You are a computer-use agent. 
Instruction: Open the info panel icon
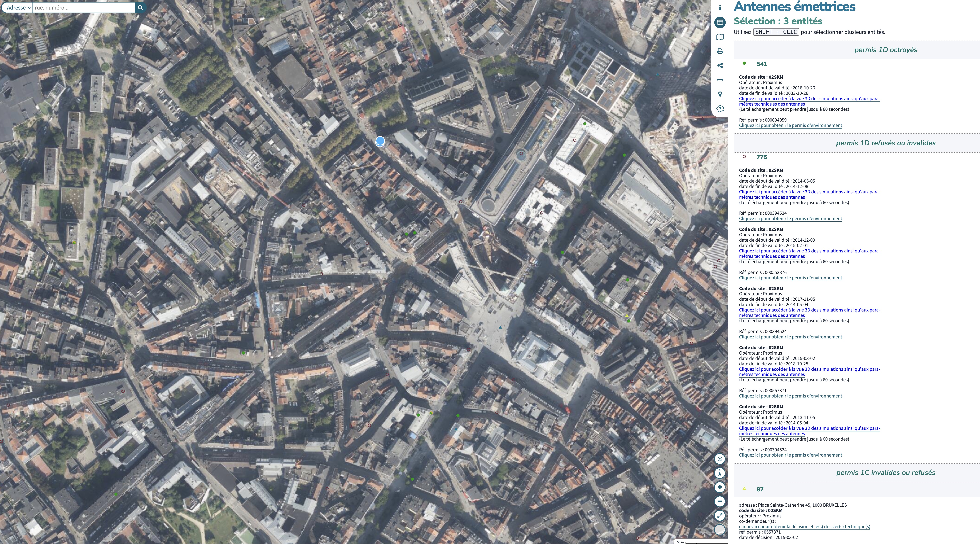[720, 8]
